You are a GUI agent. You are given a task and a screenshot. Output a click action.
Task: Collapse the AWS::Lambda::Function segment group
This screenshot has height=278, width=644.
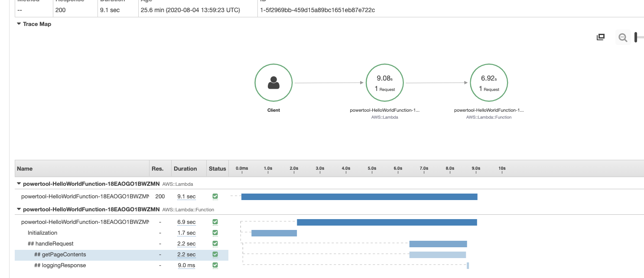click(19, 209)
